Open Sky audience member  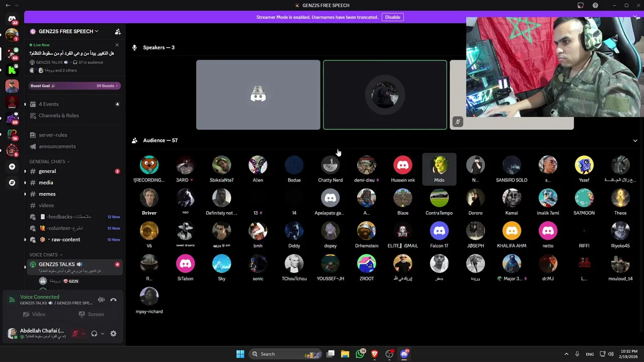click(221, 267)
